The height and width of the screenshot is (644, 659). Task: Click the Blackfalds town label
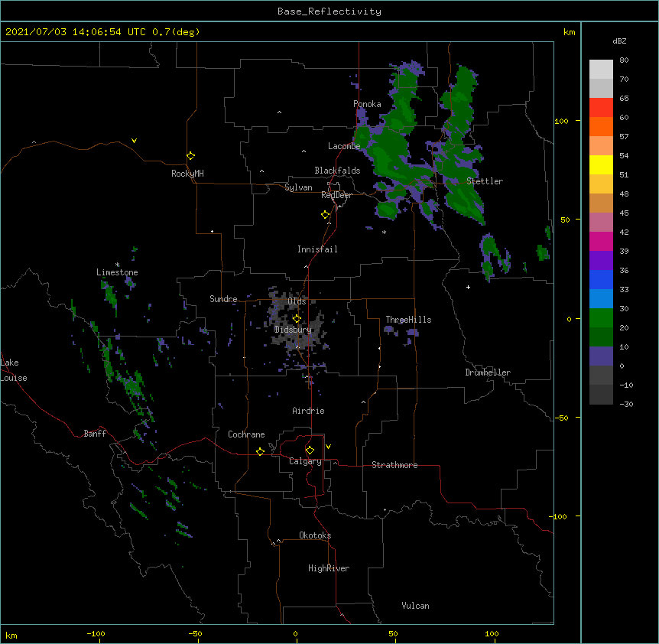click(x=337, y=171)
